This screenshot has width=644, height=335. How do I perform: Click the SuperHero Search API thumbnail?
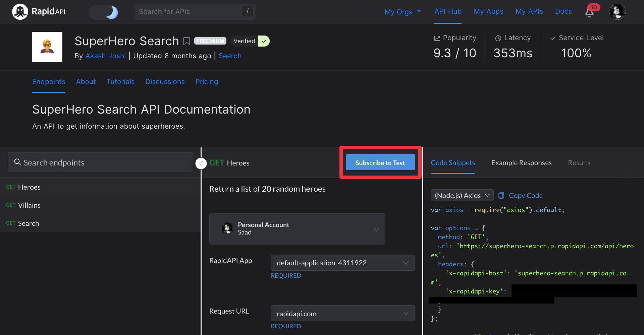coord(47,47)
